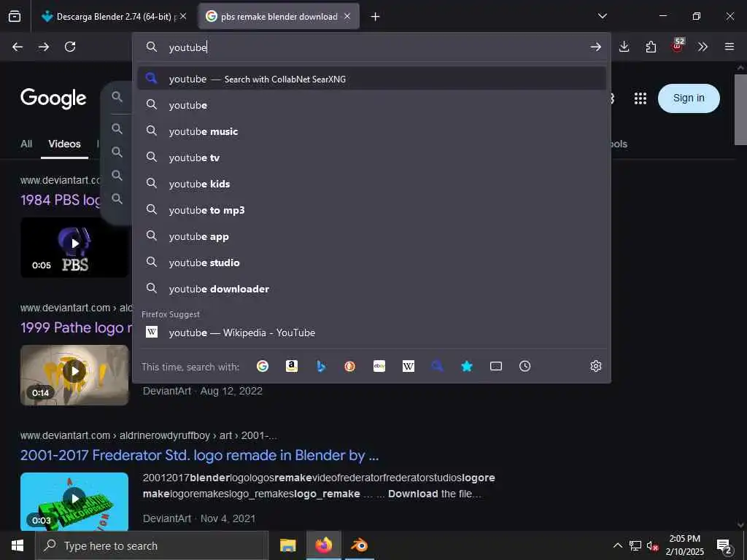Click the taskbar 'Type here to search' box
The height and width of the screenshot is (560, 747).
[152, 545]
